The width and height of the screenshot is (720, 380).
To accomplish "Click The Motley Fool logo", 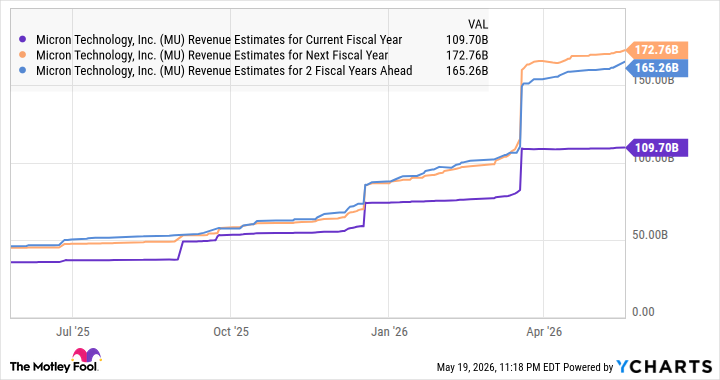I will (x=55, y=361).
